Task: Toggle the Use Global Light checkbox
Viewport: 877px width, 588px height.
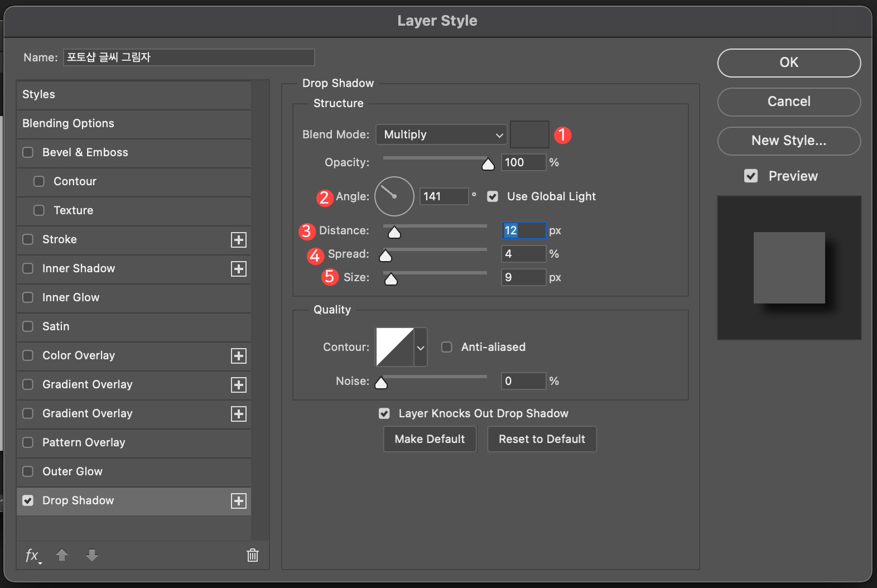Action: [x=493, y=196]
